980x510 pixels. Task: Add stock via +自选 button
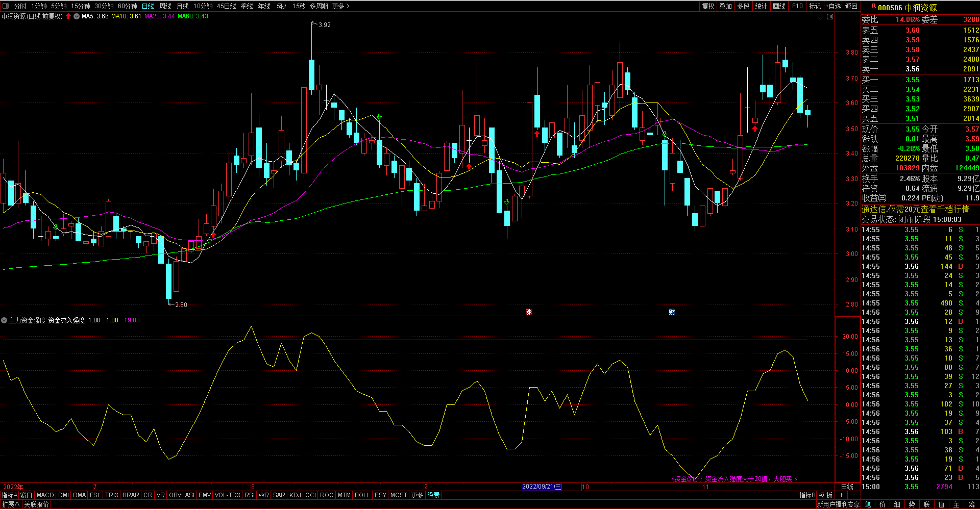pos(833,6)
